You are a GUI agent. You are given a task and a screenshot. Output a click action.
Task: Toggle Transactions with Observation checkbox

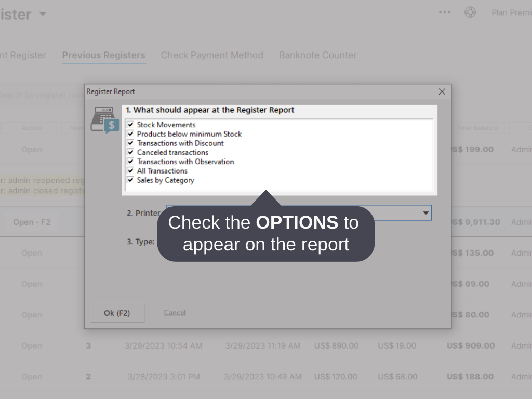click(130, 161)
